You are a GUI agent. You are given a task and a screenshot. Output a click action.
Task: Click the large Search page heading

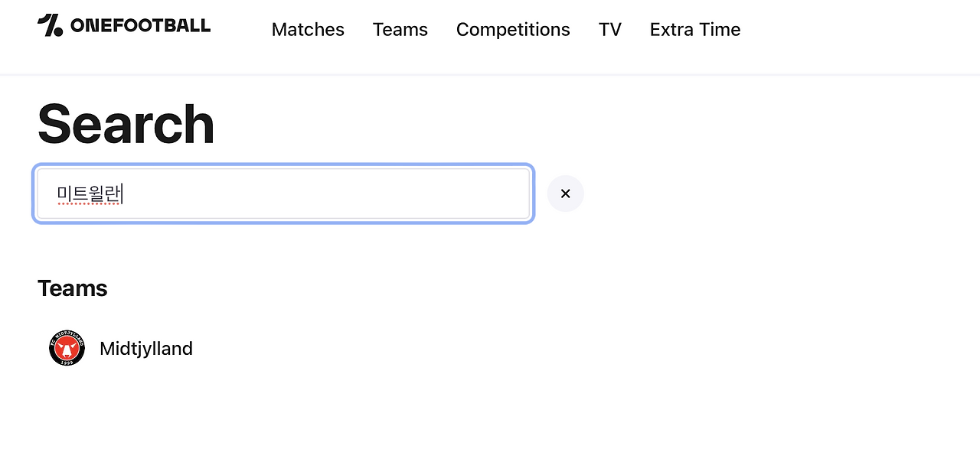[x=126, y=124]
